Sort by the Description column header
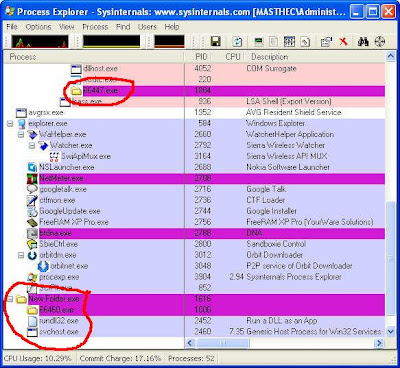Viewport: 400px width, 368px height. click(315, 57)
